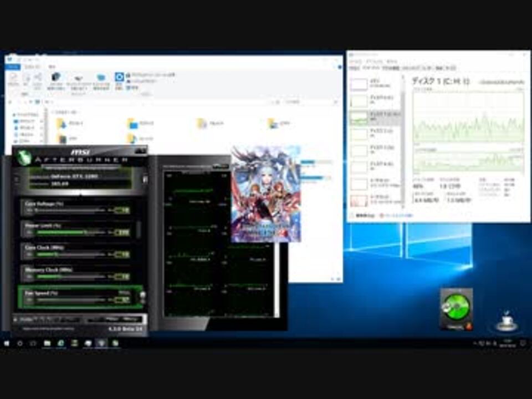This screenshot has height=399, width=532.
Task: Select the Memory item in Task Manager sidebar
Action: 375,84
